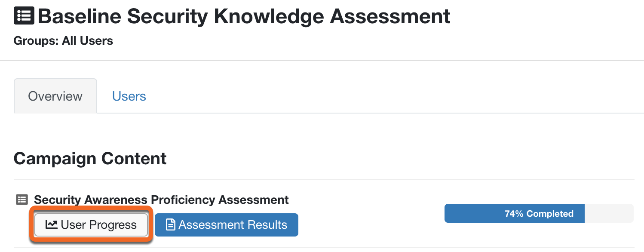View the Assessment Results

(x=226, y=225)
